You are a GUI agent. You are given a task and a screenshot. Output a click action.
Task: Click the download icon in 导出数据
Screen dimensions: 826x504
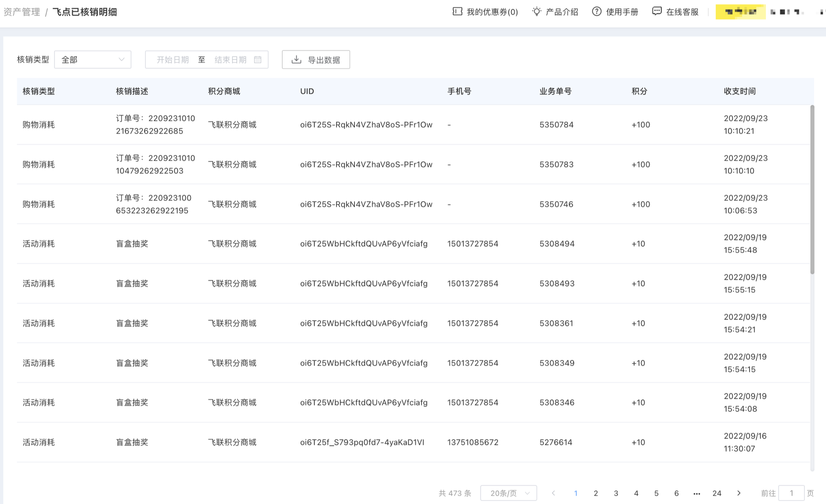tap(296, 60)
